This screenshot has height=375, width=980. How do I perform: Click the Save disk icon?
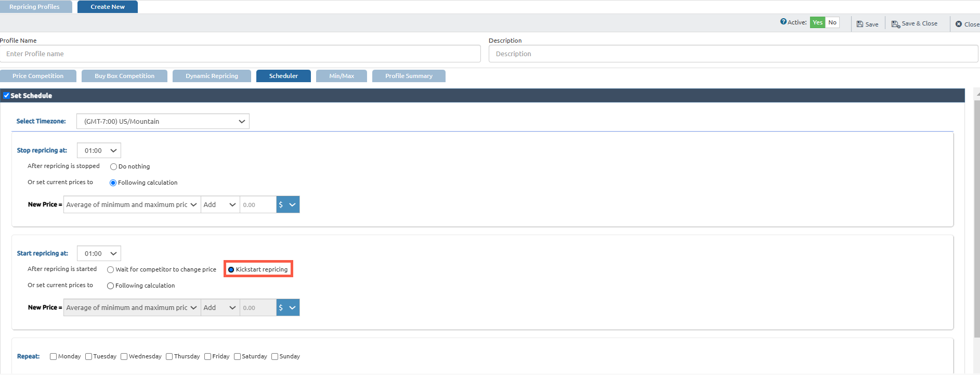coord(860,24)
